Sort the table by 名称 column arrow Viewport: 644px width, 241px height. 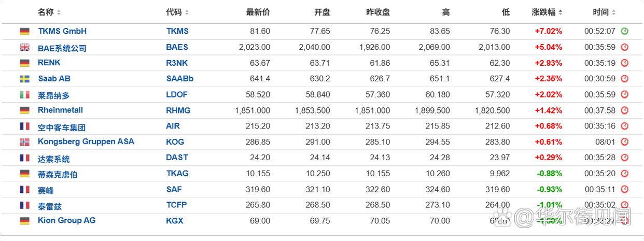tap(59, 12)
